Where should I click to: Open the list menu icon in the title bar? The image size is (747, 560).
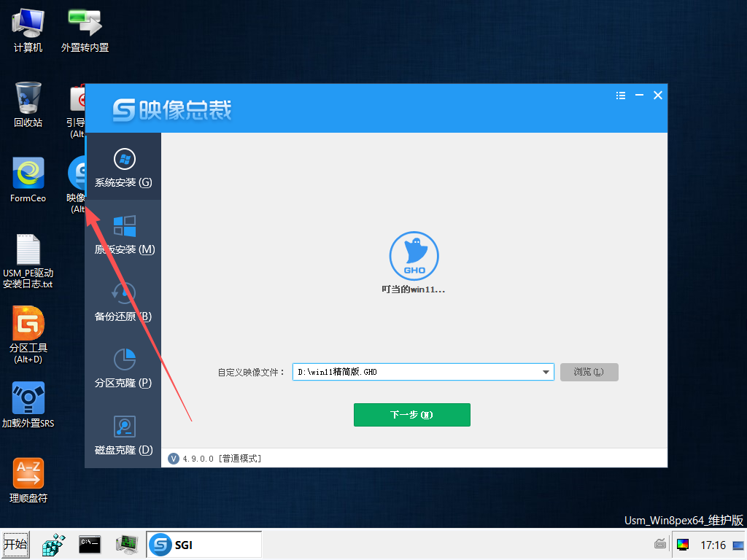621,95
